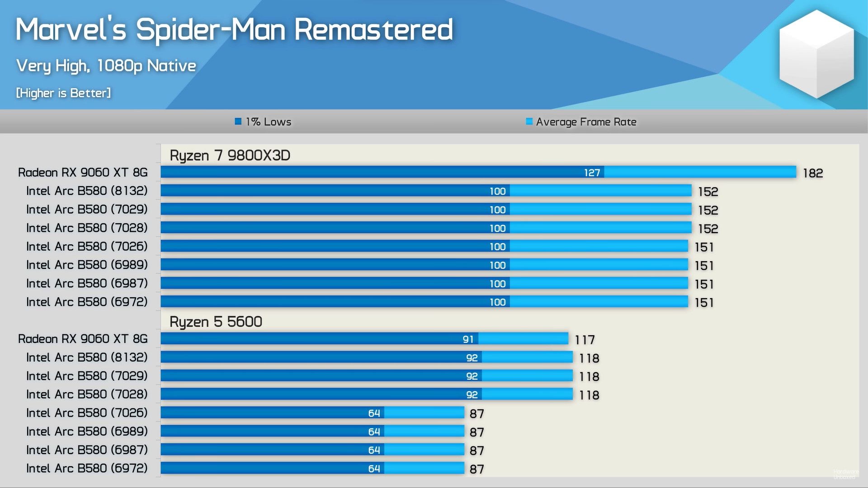This screenshot has width=868, height=488.
Task: Click the 'Average Frame Rate' legend label
Action: click(586, 122)
